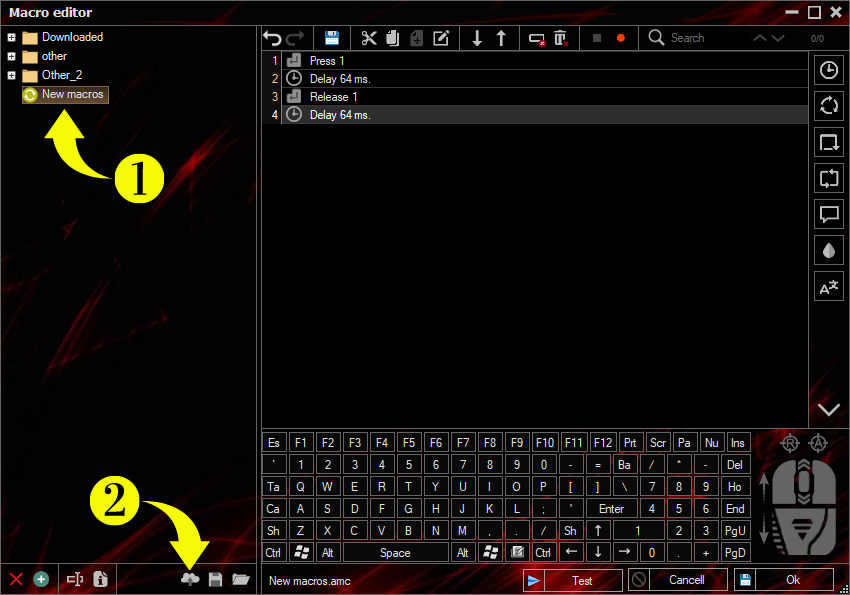850x595 pixels.
Task: Select New macros in tree
Action: 65,94
